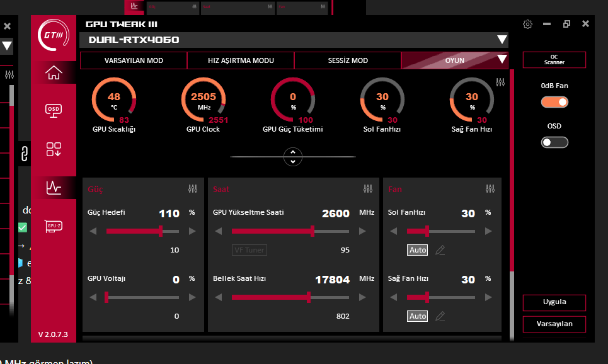
Task: Open Güç panel settings icon
Action: tap(193, 189)
